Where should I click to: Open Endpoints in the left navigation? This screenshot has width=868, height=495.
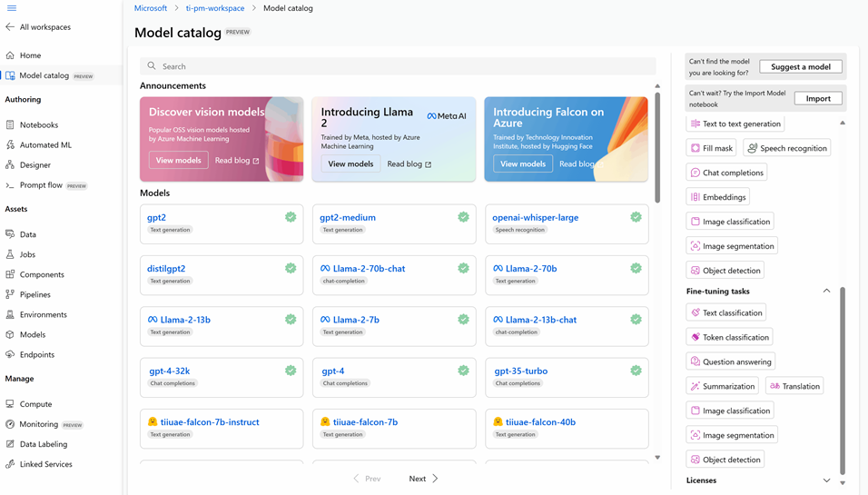point(36,355)
